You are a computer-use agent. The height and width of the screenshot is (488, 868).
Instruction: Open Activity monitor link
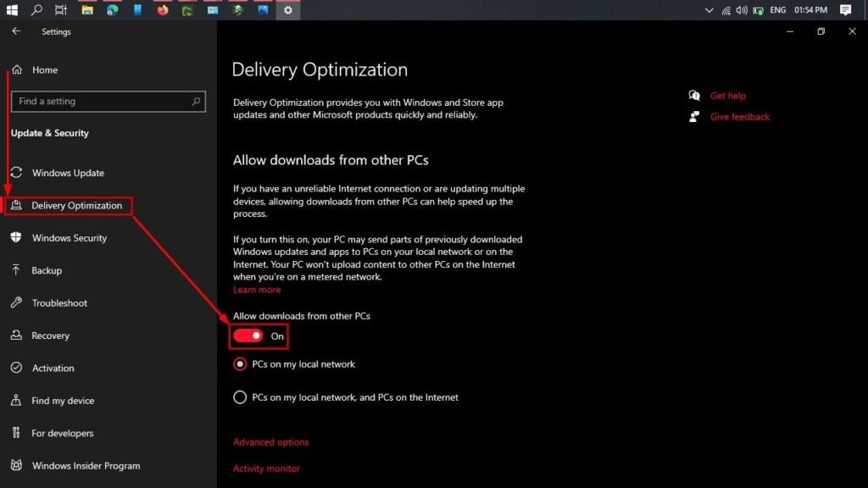(x=266, y=469)
